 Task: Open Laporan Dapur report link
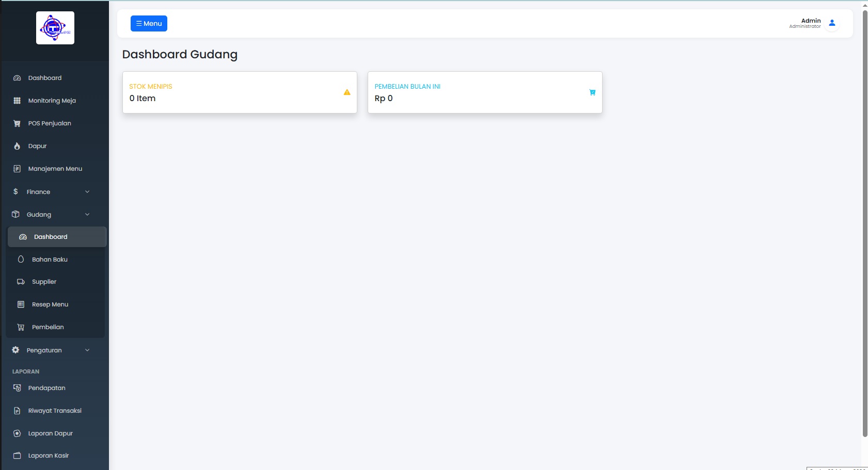pos(51,433)
